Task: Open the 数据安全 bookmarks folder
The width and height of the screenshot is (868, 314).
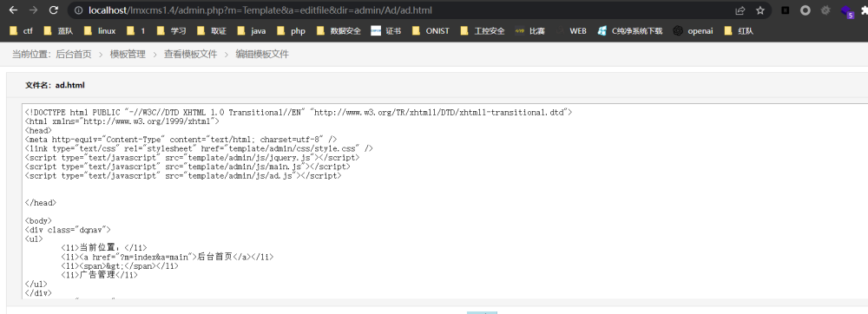Action: [x=339, y=31]
